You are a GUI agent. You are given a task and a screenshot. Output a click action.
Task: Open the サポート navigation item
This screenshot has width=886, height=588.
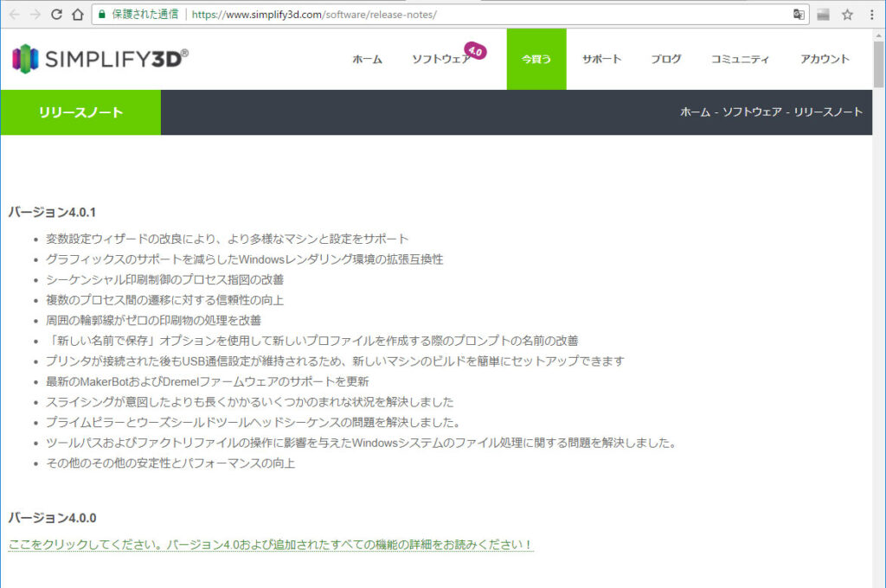601,60
